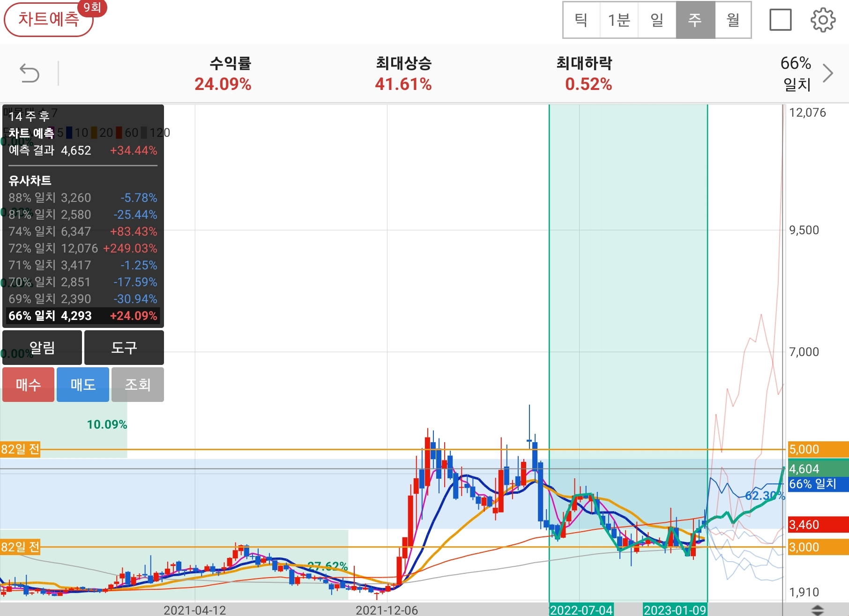
Task: Tap the 최대상승 41.61% value
Action: click(403, 84)
